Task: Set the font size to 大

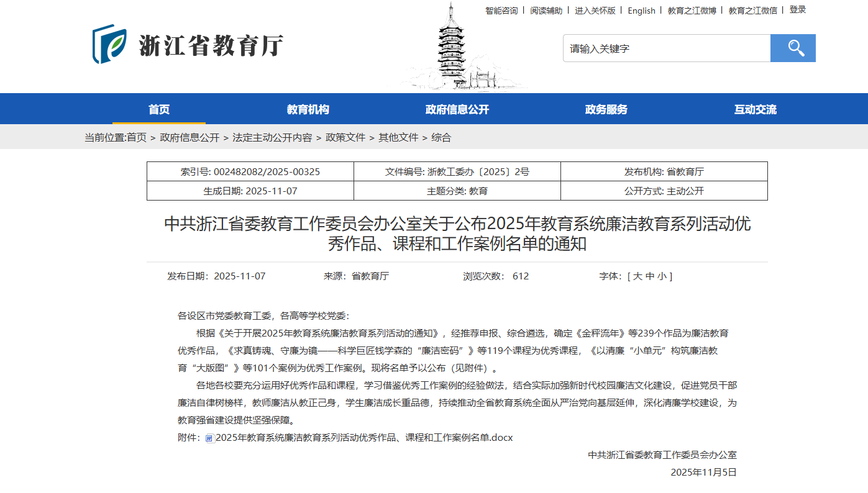Action: click(637, 276)
